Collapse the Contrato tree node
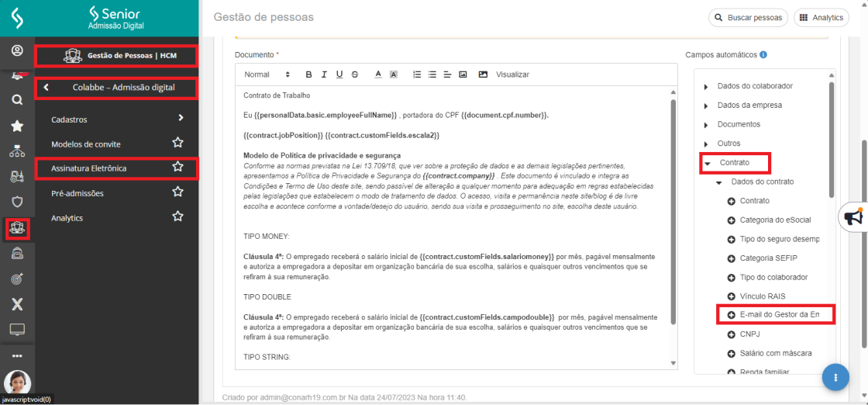The width and height of the screenshot is (868, 405). [x=708, y=164]
